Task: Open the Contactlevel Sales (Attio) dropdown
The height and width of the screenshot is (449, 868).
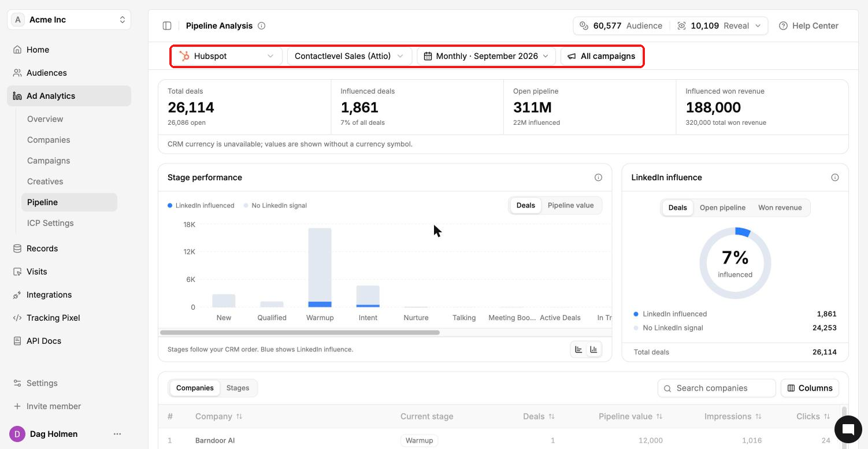Action: 349,56
